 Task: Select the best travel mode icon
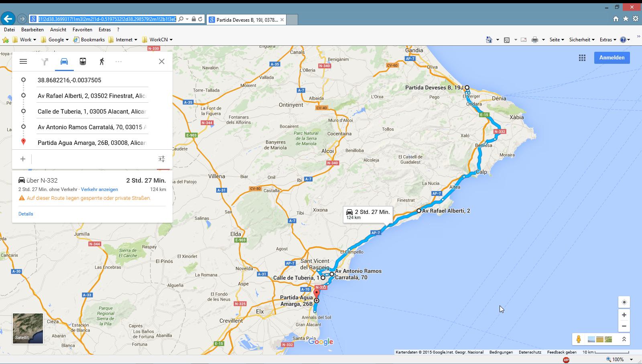point(45,61)
